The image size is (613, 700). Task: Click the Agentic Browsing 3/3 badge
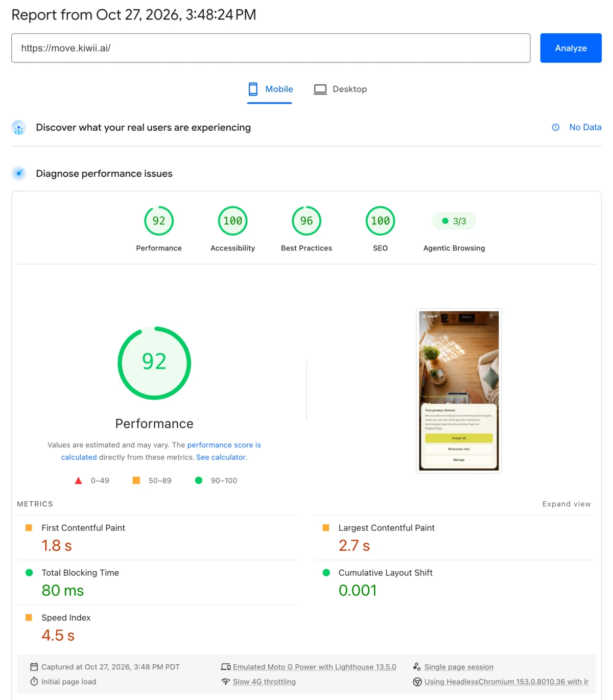pyautogui.click(x=454, y=221)
